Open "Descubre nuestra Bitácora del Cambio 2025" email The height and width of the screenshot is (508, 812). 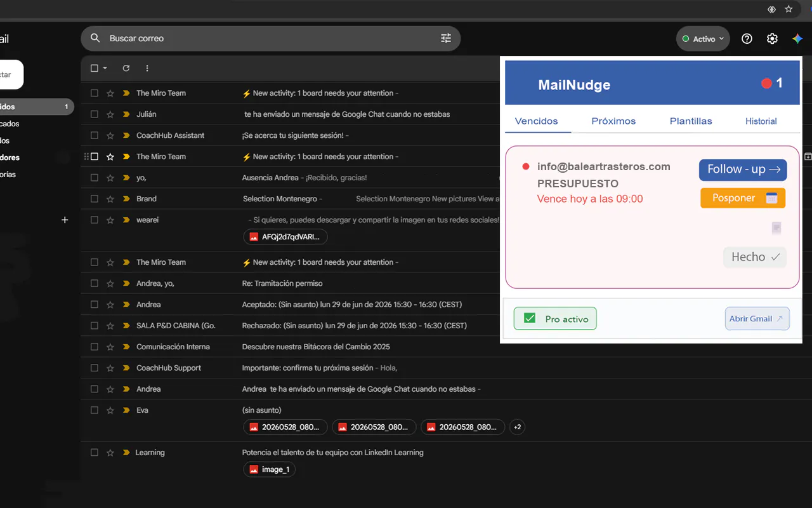click(x=316, y=347)
